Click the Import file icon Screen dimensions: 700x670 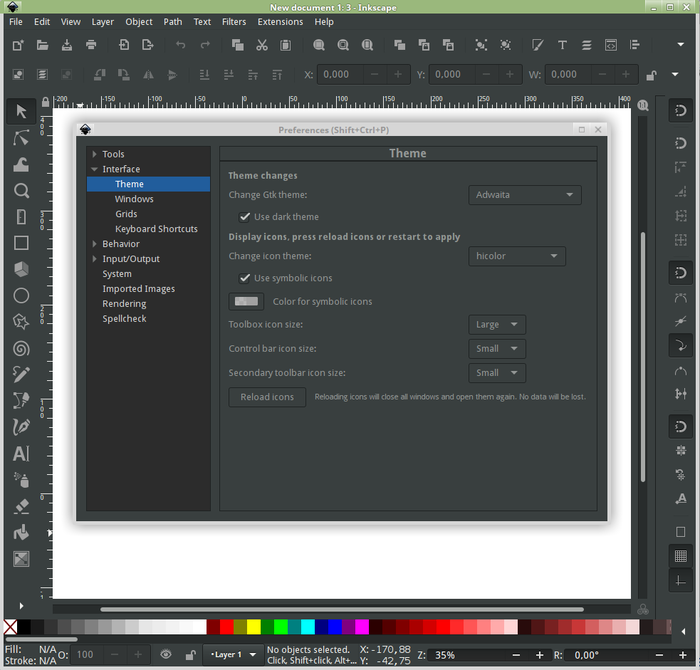pos(124,45)
